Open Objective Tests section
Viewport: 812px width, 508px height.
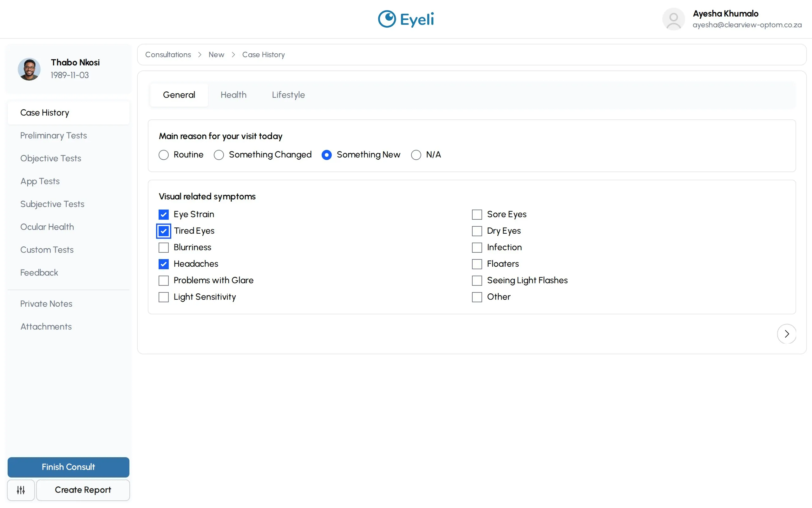coord(69,158)
